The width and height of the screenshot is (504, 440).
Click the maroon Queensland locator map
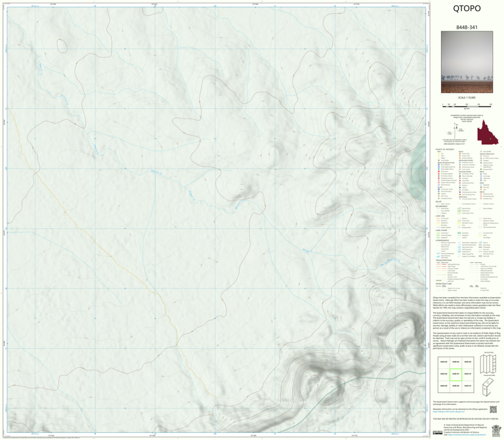[488, 132]
